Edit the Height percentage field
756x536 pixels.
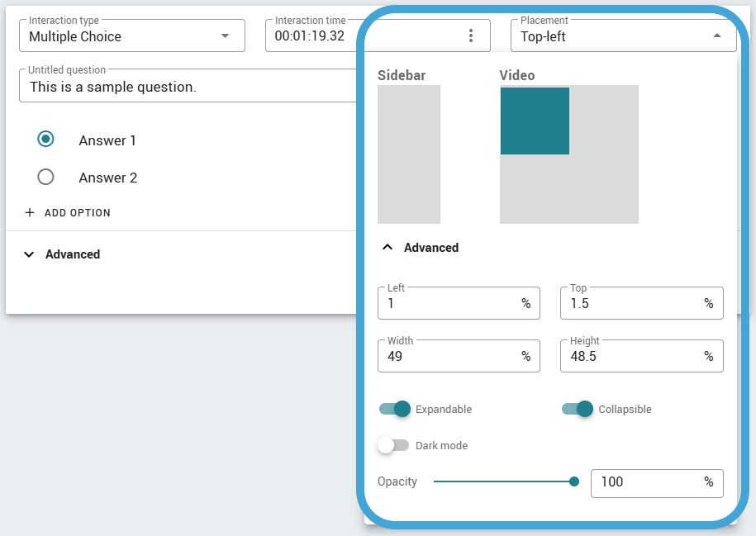coord(642,356)
